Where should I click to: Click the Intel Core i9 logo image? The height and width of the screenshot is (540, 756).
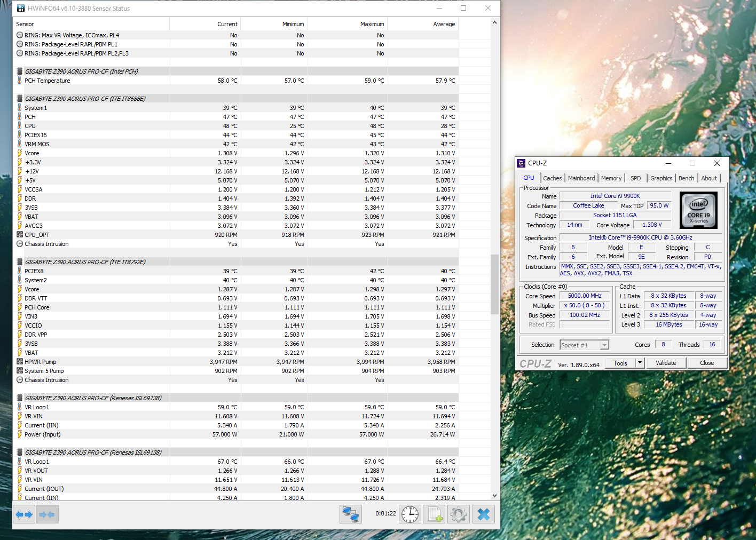pos(698,210)
